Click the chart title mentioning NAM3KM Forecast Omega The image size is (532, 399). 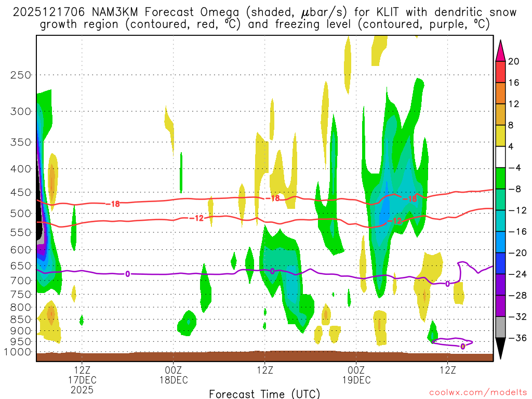click(x=264, y=18)
